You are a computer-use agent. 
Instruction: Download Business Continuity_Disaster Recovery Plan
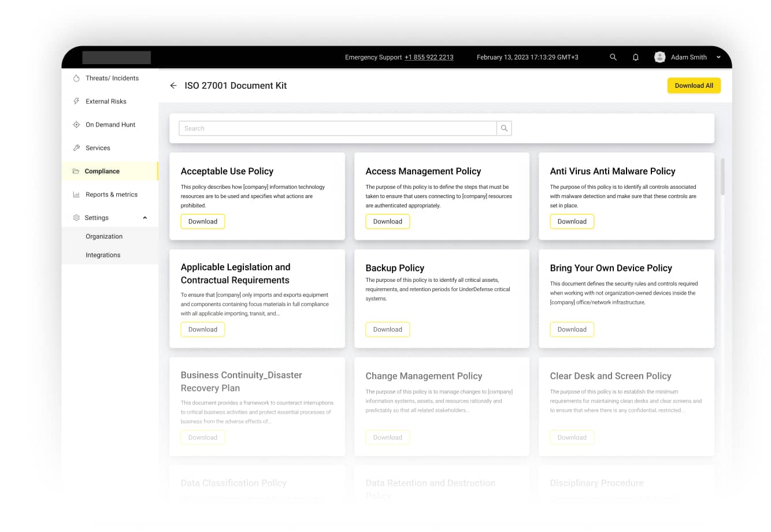(x=203, y=437)
